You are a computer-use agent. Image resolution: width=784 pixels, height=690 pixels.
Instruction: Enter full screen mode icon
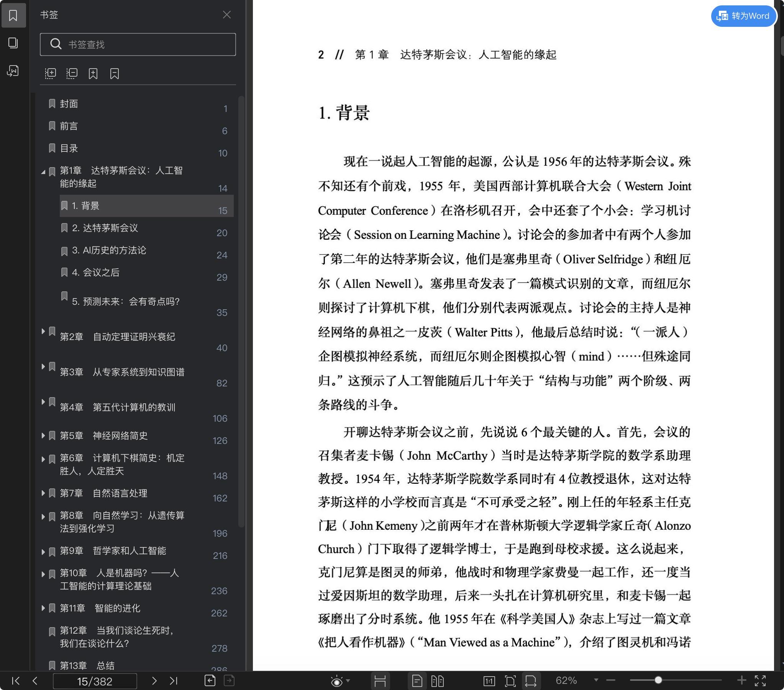pos(760,681)
